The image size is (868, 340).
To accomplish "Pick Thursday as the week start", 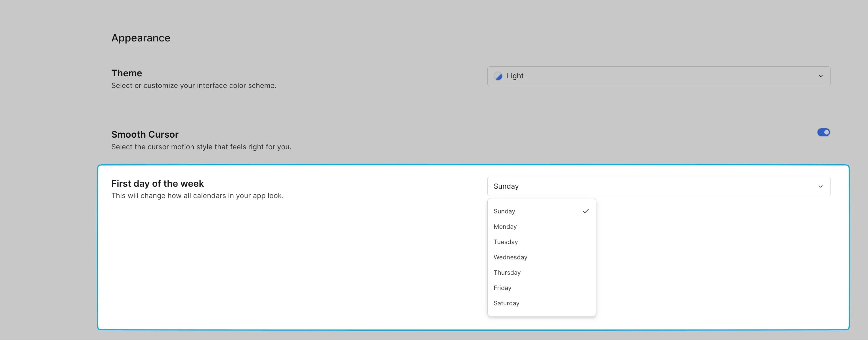I will pyautogui.click(x=507, y=272).
